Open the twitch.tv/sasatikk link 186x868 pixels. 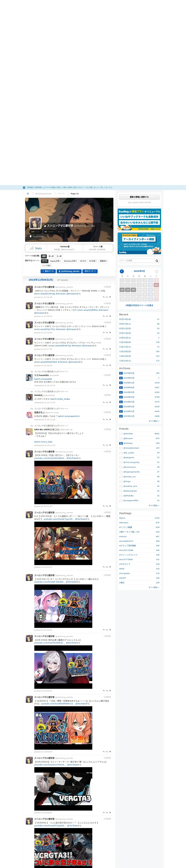click(43, 379)
